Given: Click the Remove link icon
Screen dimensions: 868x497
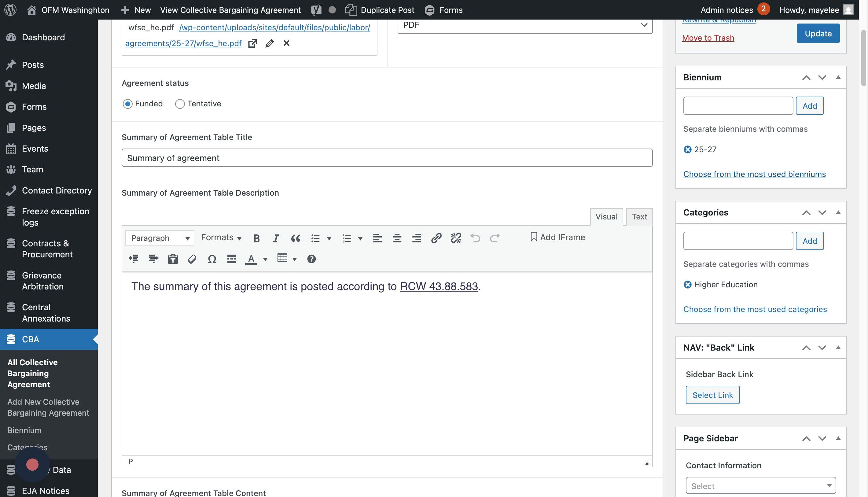Looking at the screenshot, I should (x=456, y=238).
